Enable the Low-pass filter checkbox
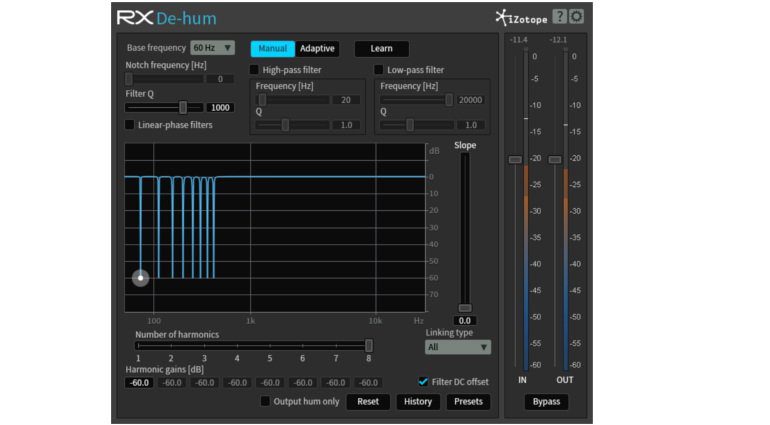 pos(379,70)
